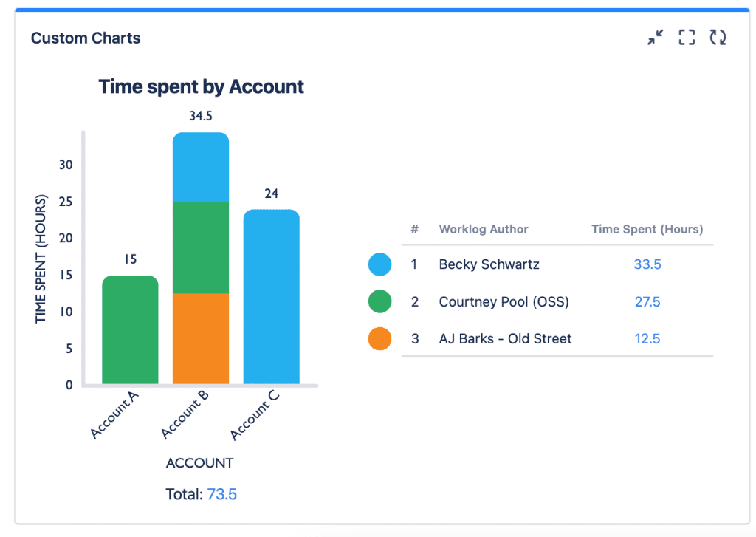Open the chart in fullscreen view

[x=687, y=38]
